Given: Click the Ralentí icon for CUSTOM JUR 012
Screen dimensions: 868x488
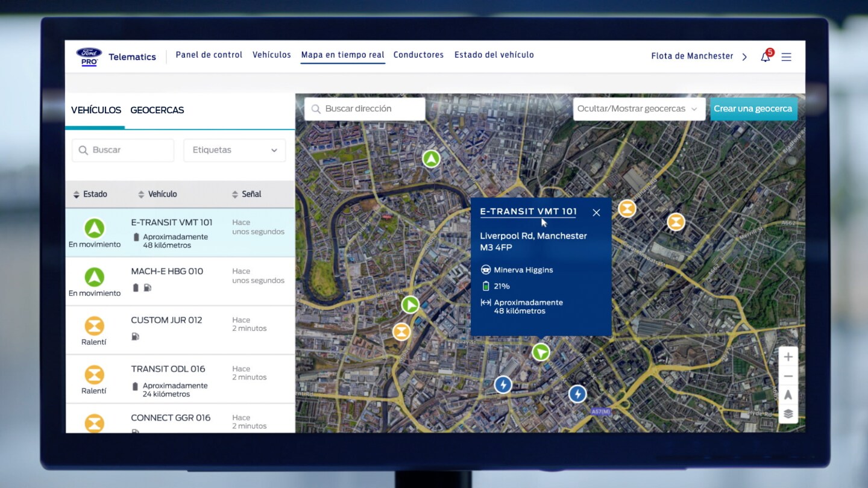Looking at the screenshot, I should [x=94, y=326].
